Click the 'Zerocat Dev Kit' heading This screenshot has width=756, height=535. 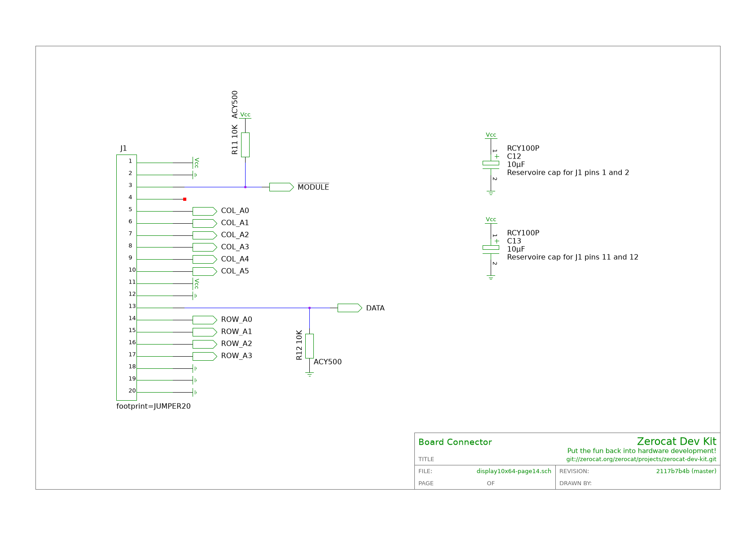click(x=677, y=441)
